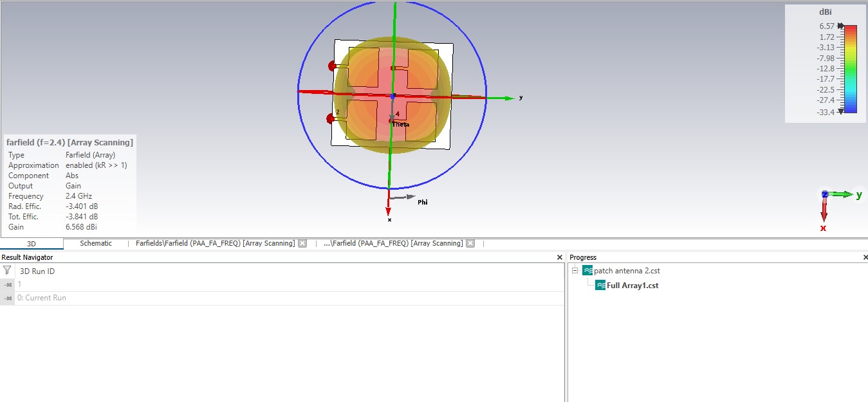
Task: Click the pin icon beside Current Run
Action: coord(8,298)
